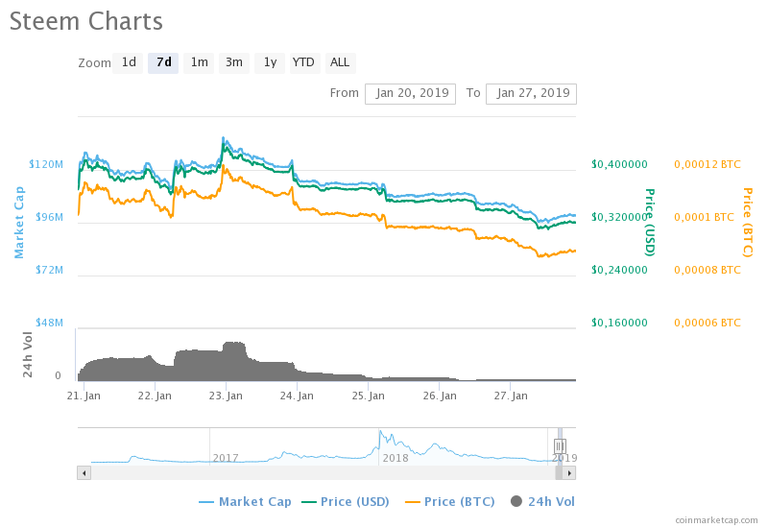Choose the YTD zoom option

(x=305, y=63)
